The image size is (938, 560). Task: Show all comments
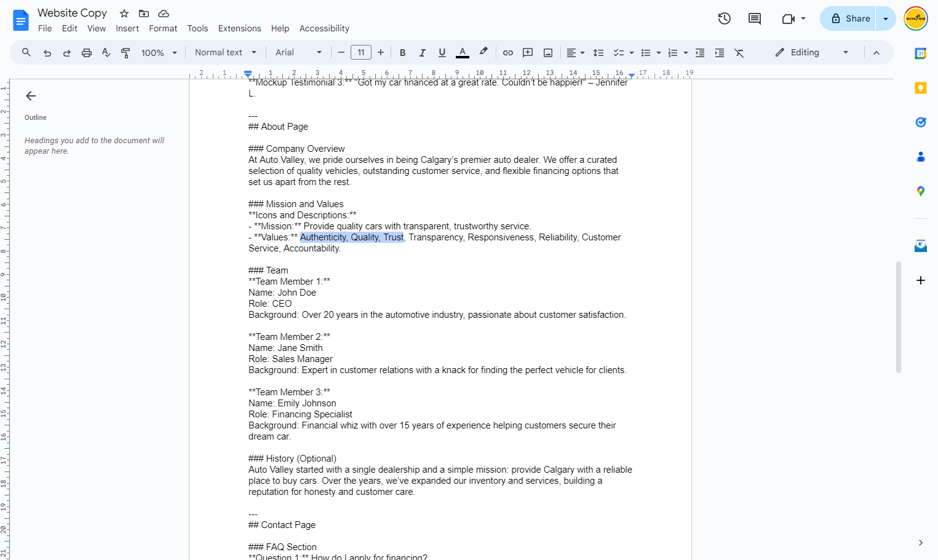(x=755, y=18)
